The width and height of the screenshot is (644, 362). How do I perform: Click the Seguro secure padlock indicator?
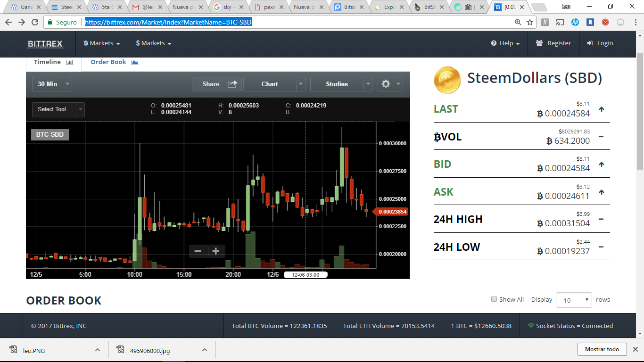pyautogui.click(x=63, y=22)
